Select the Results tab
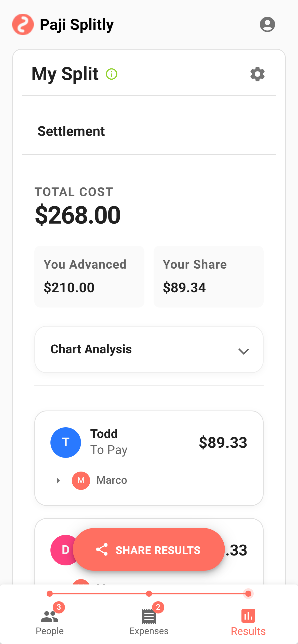 (x=248, y=621)
